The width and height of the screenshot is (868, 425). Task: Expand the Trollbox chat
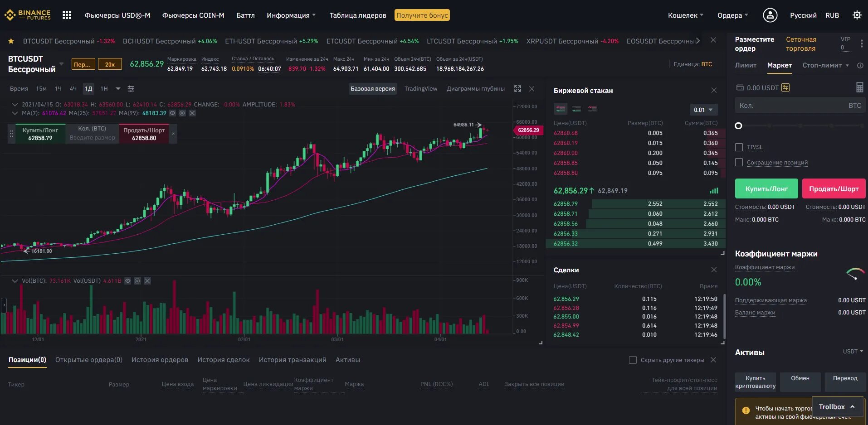837,407
